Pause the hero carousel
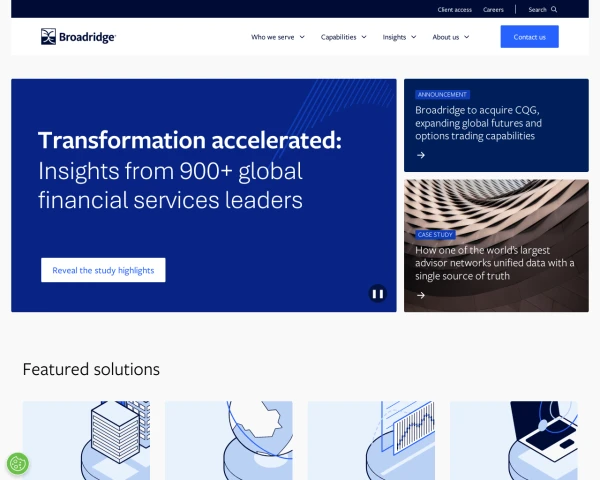The image size is (600, 480). click(x=378, y=294)
